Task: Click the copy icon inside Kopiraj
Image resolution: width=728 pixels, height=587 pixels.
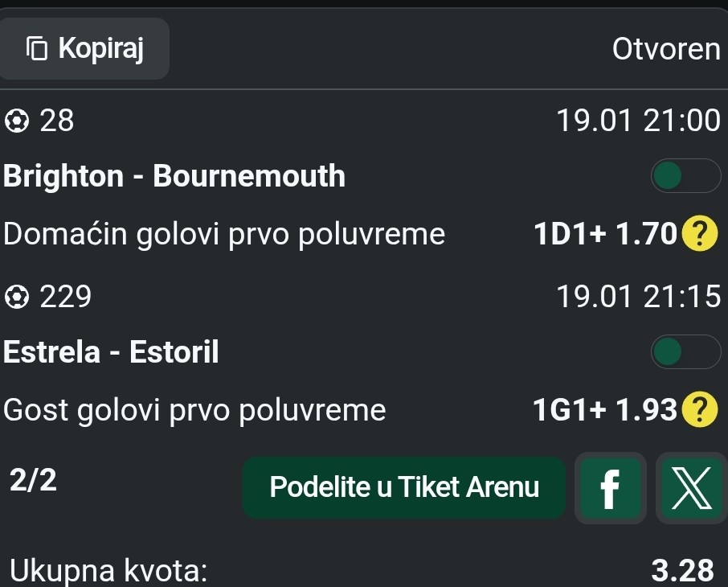Action: [37, 49]
